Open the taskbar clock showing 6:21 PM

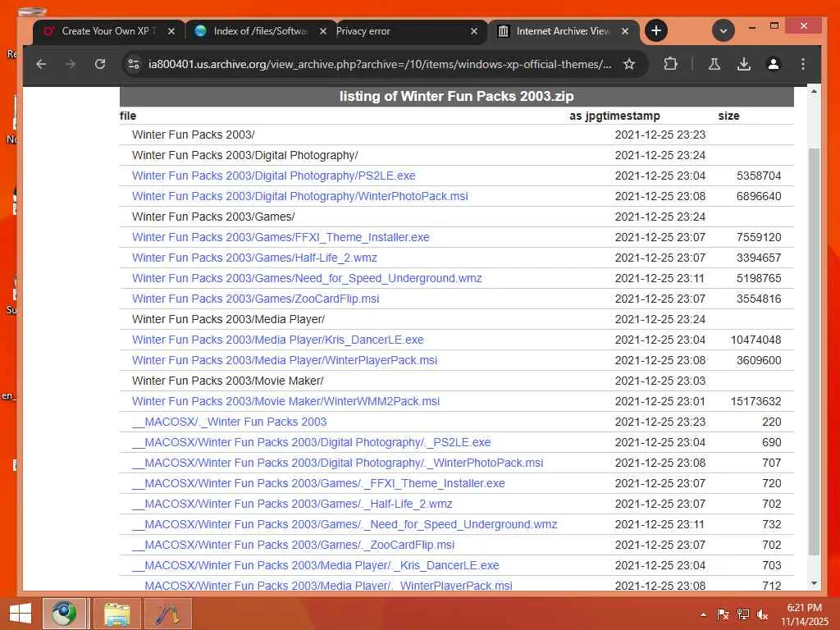click(804, 614)
